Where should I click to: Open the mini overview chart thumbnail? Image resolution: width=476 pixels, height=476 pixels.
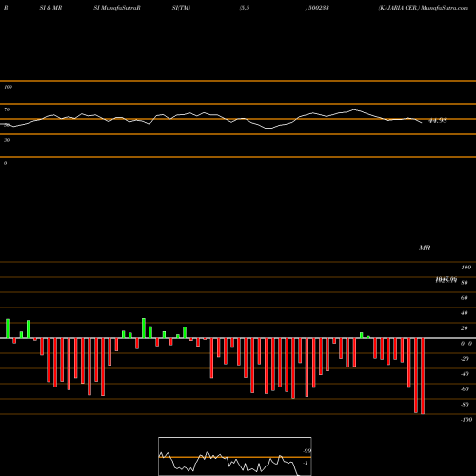[x=235, y=456]
